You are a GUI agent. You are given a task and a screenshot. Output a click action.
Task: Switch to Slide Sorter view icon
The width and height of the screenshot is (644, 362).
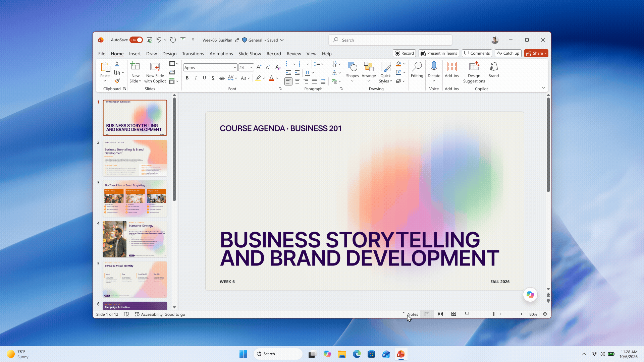440,314
